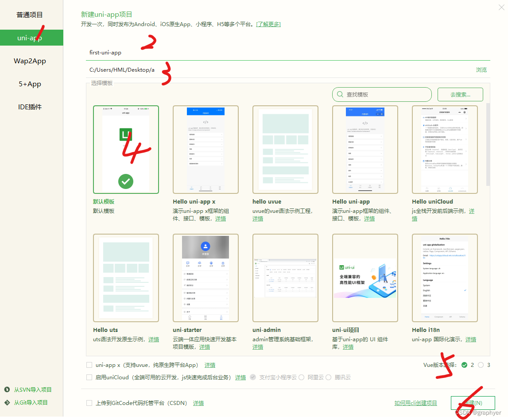Select Vue version 3 radio button
Viewport: 508px width, 420px height.
(x=481, y=365)
